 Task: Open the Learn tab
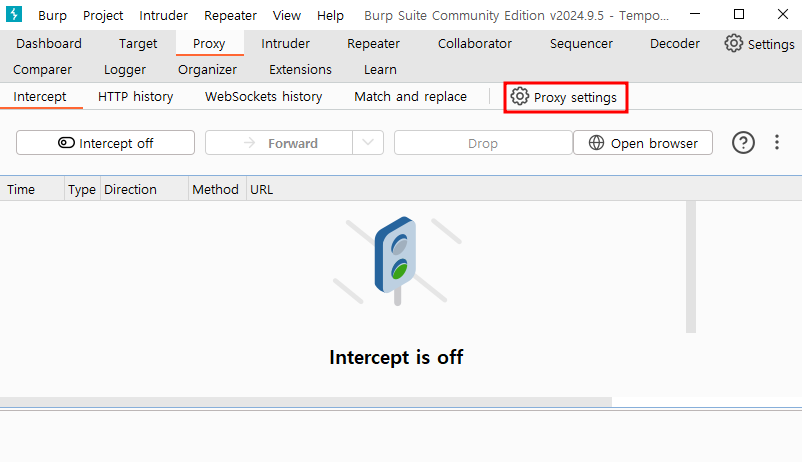click(x=380, y=69)
